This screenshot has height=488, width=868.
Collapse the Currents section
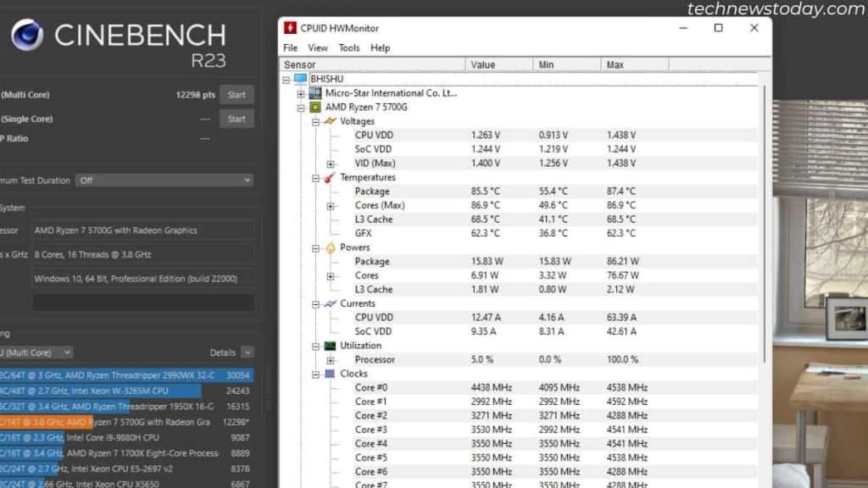[x=315, y=304]
